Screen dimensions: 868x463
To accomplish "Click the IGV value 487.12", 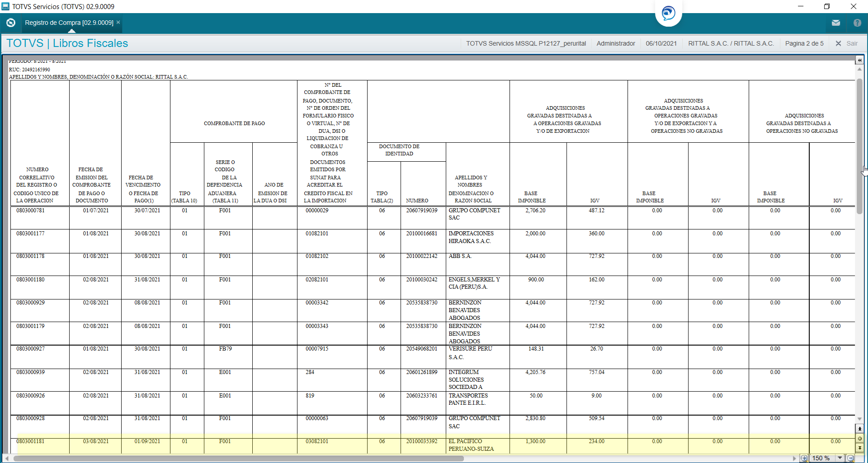I will [x=597, y=210].
